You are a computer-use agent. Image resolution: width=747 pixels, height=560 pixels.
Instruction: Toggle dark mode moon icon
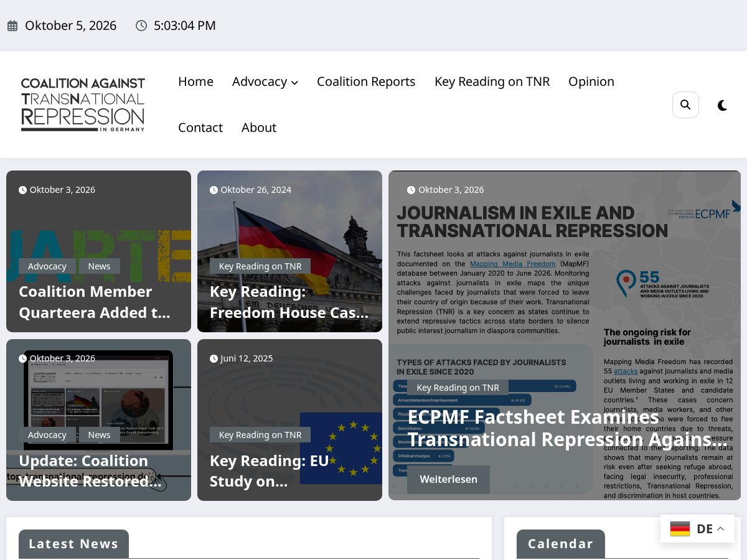[722, 105]
